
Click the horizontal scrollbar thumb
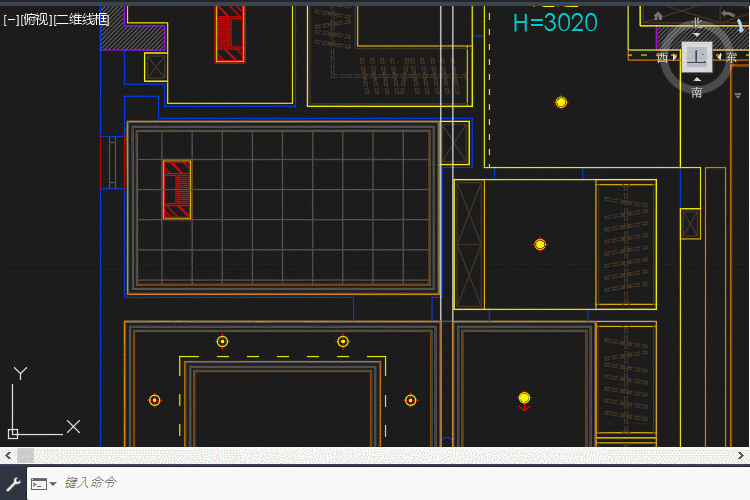pos(25,456)
